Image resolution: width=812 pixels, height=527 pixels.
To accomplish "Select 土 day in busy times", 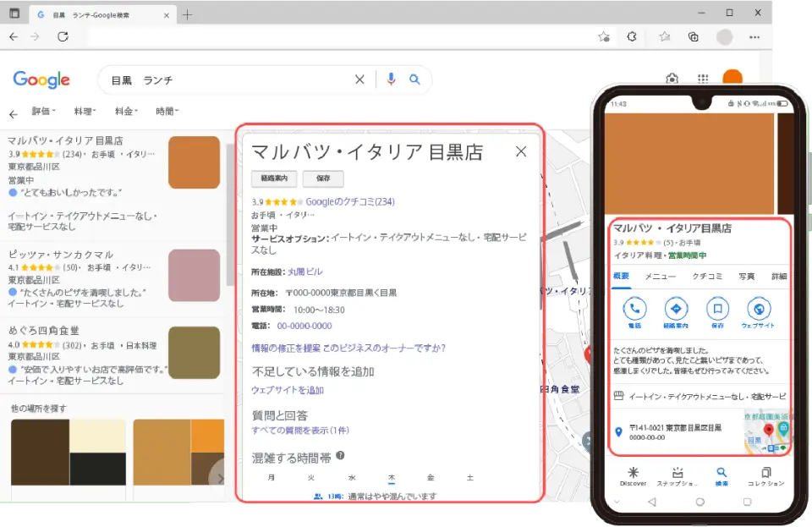I will pyautogui.click(x=469, y=478).
